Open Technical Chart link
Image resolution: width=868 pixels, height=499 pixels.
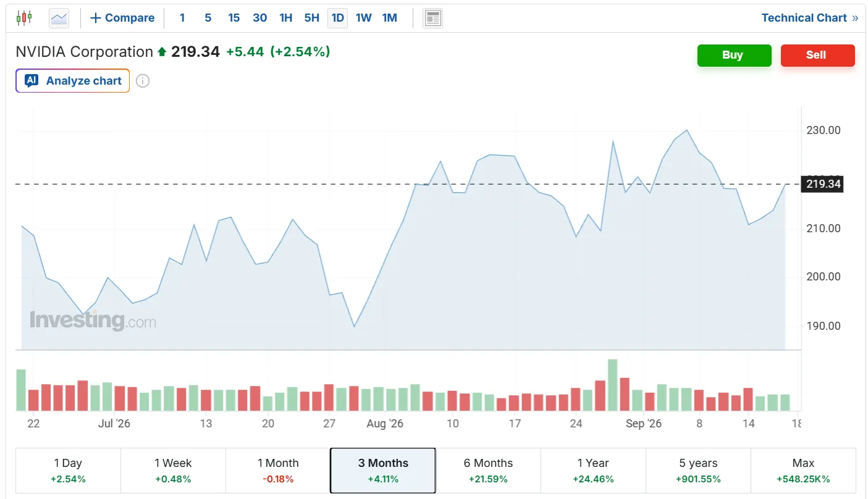[x=809, y=18]
